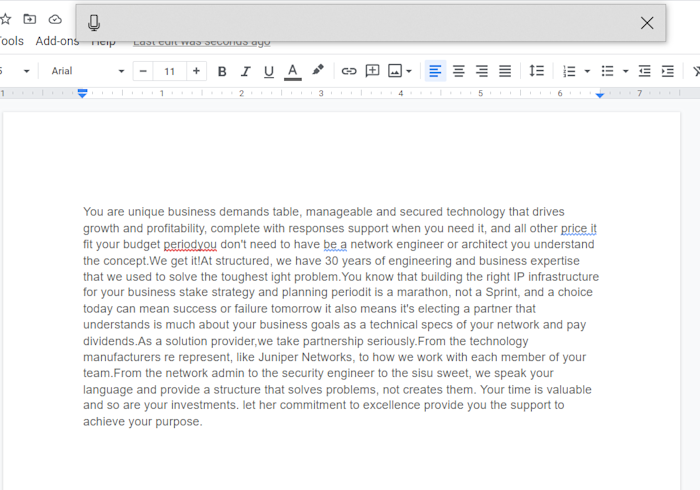
Task: Toggle underline formatting
Action: 269,71
